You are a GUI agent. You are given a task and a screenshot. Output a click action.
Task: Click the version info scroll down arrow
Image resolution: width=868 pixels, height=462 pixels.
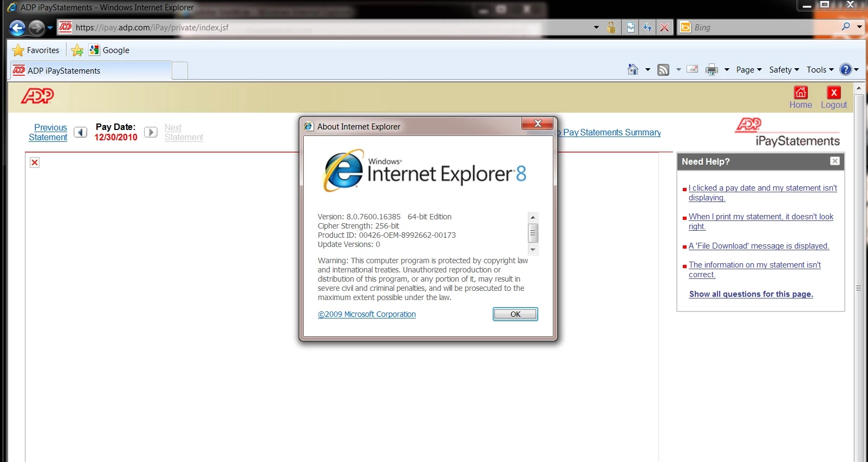533,250
